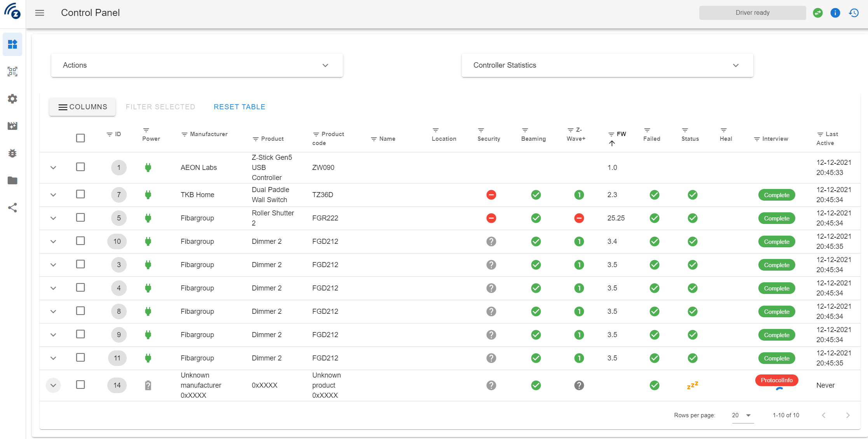
Task: Open the Smart Start QR code sidebar icon
Action: [x=12, y=72]
